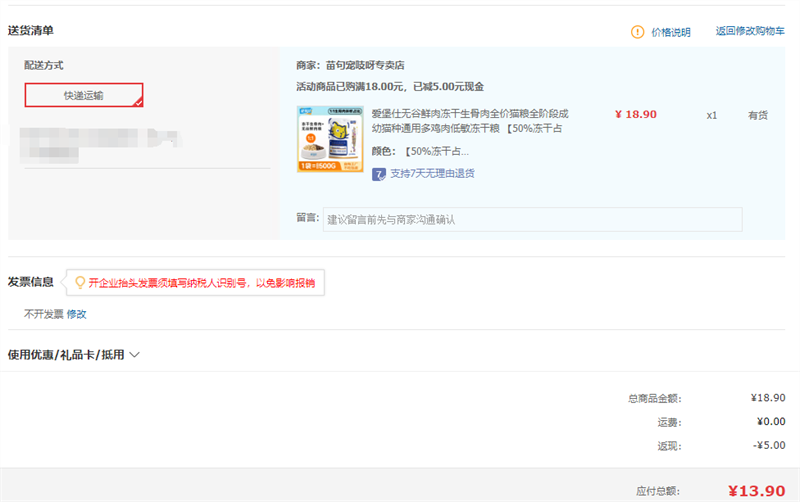Image resolution: width=800 pixels, height=502 pixels.
Task: Click the 7-day return shield icon
Action: (379, 173)
